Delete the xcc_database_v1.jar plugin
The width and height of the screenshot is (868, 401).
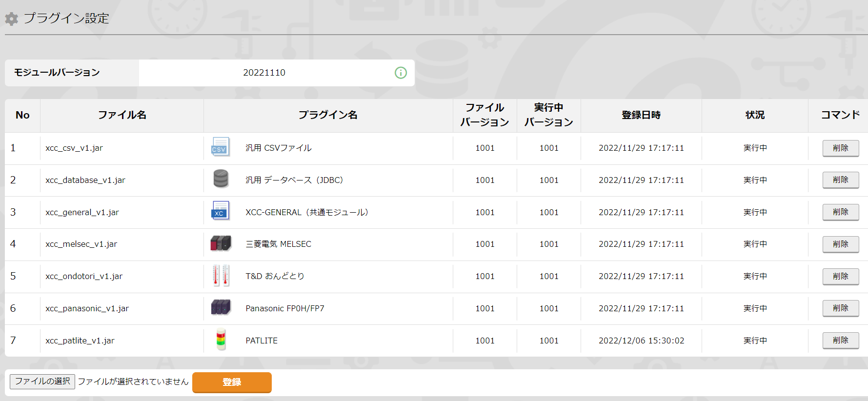pos(841,180)
